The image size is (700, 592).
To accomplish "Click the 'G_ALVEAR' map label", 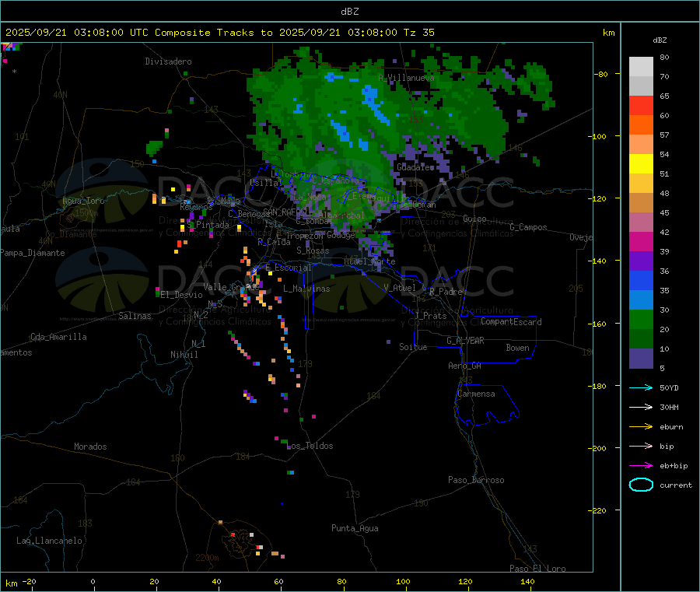I will [465, 341].
